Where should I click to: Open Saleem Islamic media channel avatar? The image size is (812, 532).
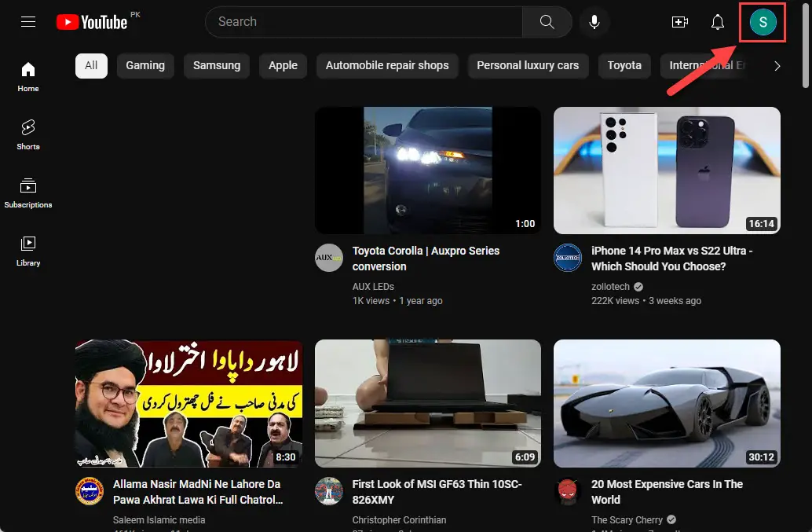(89, 490)
